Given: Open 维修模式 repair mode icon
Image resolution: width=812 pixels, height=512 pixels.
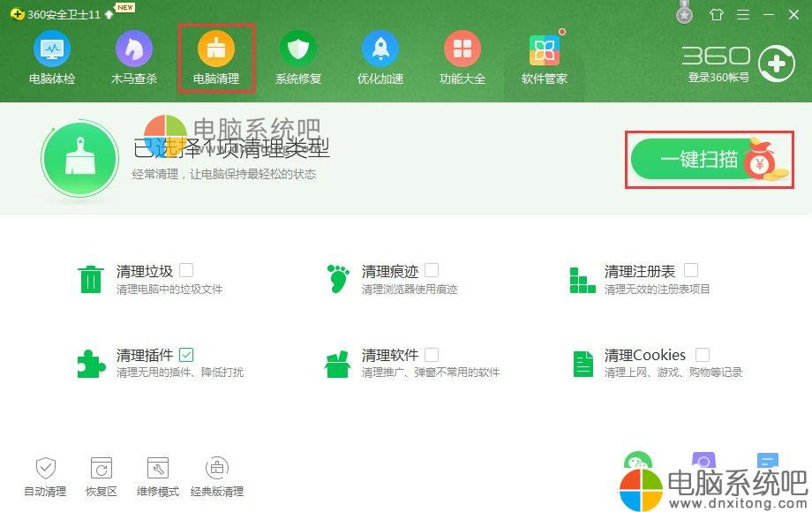Looking at the screenshot, I should 157,468.
